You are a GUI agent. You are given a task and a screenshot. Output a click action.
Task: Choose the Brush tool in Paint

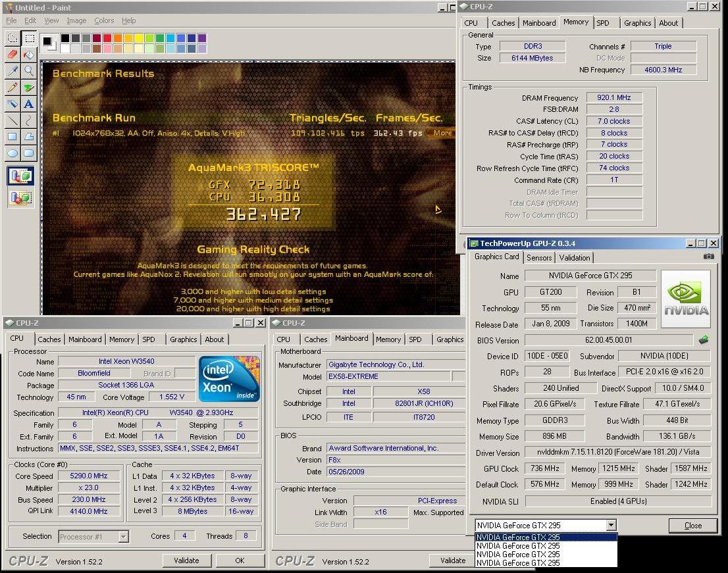(29, 87)
